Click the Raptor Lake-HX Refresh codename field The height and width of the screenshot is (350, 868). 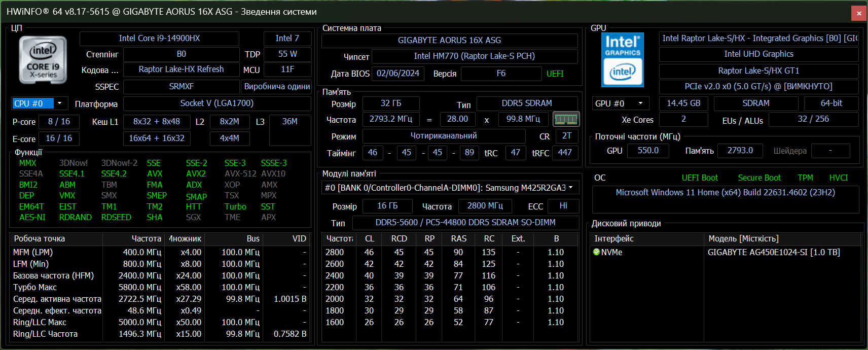(181, 69)
